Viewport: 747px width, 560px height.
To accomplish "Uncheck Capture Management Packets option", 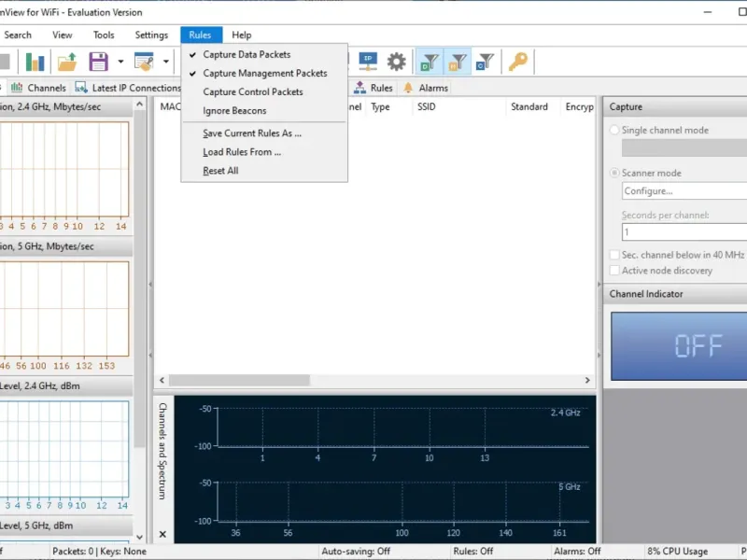I will point(265,74).
